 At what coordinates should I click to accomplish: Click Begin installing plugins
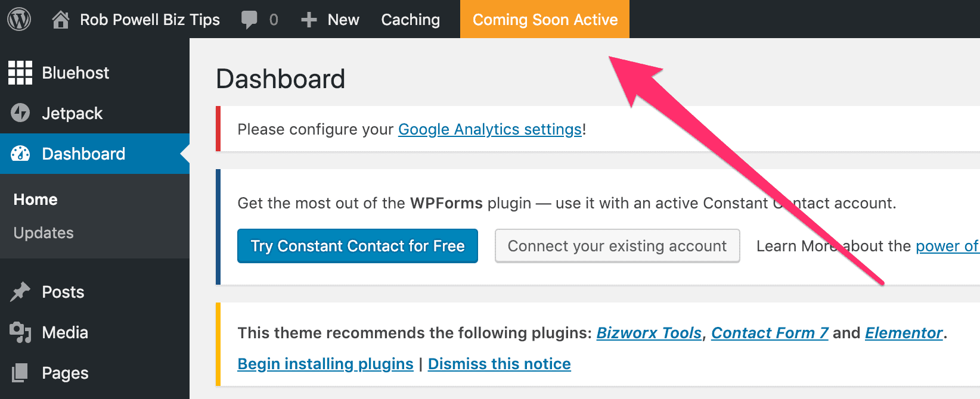point(325,363)
